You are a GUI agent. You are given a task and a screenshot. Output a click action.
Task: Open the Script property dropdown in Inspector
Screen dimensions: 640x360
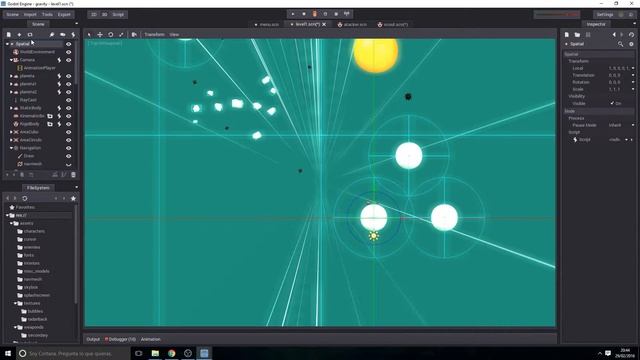(x=627, y=140)
